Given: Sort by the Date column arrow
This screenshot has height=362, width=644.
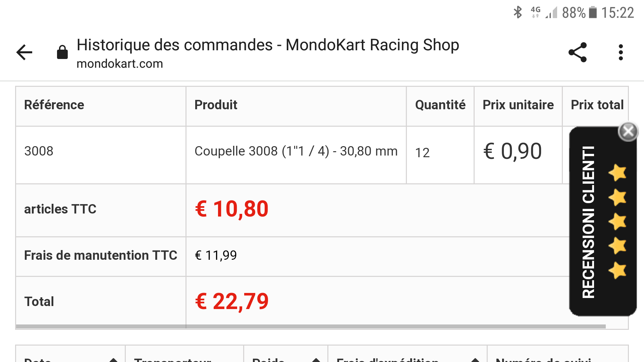Looking at the screenshot, I should pyautogui.click(x=113, y=360).
